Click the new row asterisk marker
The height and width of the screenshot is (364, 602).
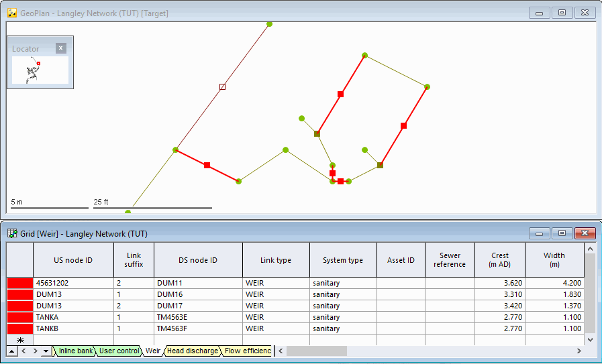[x=20, y=340]
